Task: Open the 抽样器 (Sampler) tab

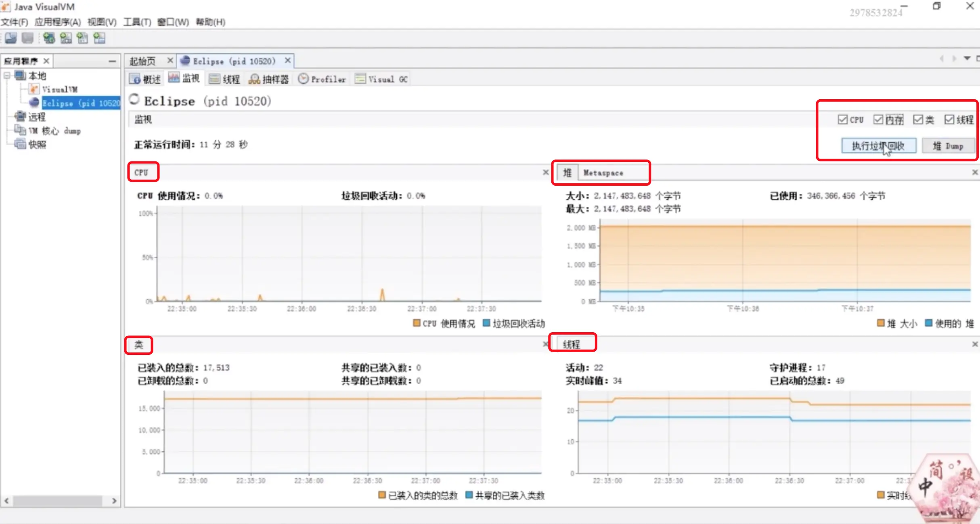Action: point(269,79)
